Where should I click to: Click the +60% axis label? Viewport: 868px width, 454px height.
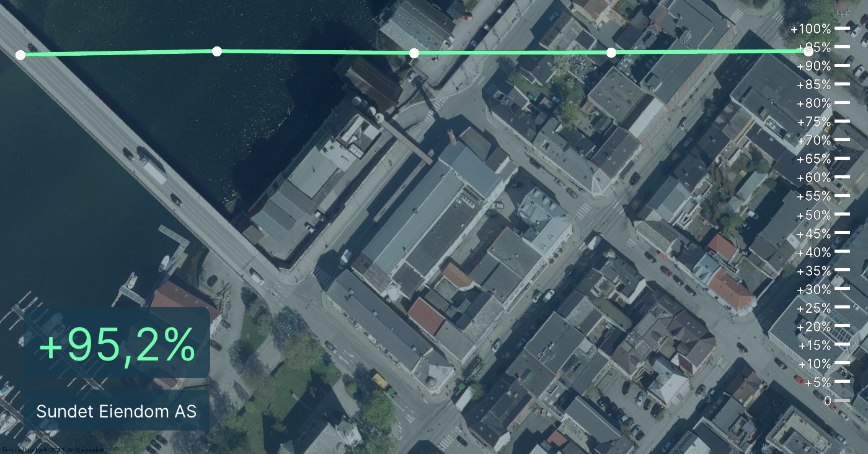(813, 178)
